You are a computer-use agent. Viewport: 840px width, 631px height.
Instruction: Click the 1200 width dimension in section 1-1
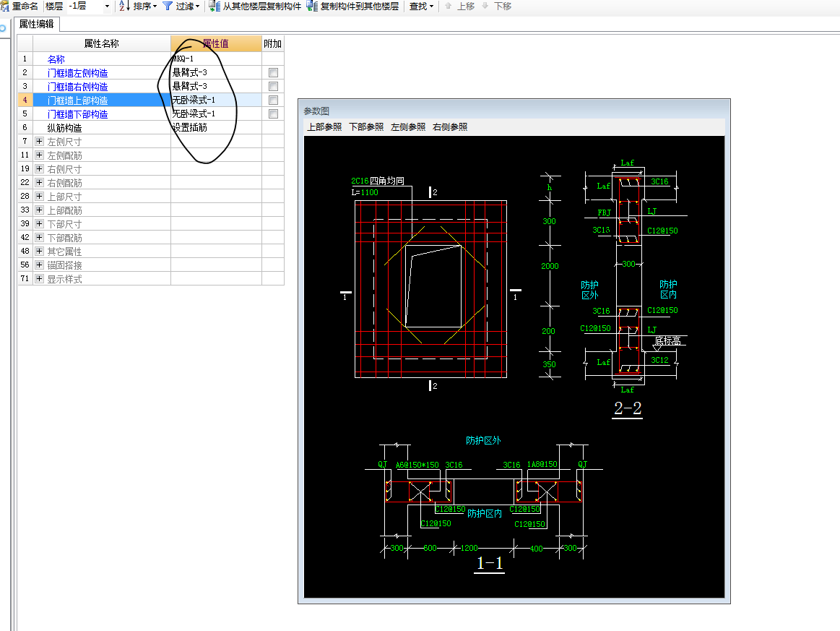coord(469,548)
